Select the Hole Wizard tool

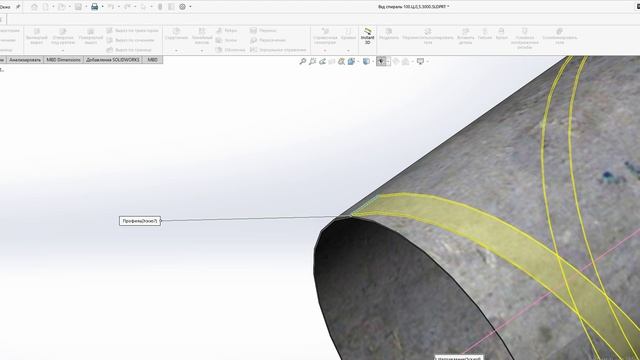pos(63,36)
